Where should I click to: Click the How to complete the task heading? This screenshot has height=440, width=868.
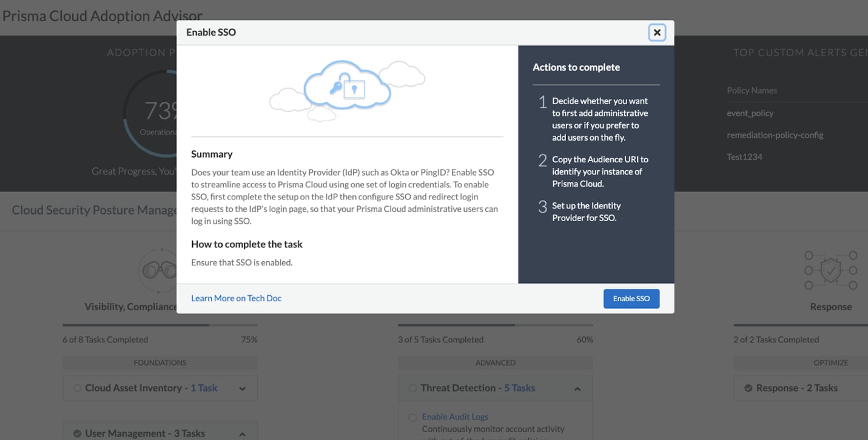click(x=247, y=244)
